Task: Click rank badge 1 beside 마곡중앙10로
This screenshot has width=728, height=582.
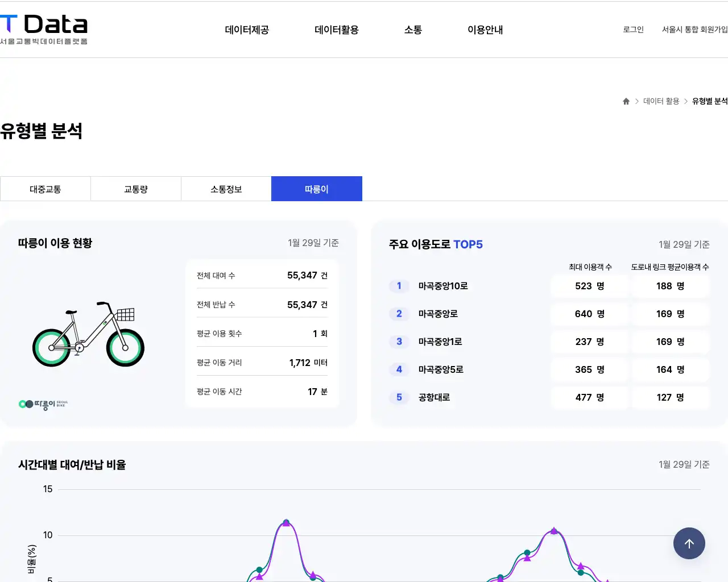Action: pyautogui.click(x=399, y=286)
